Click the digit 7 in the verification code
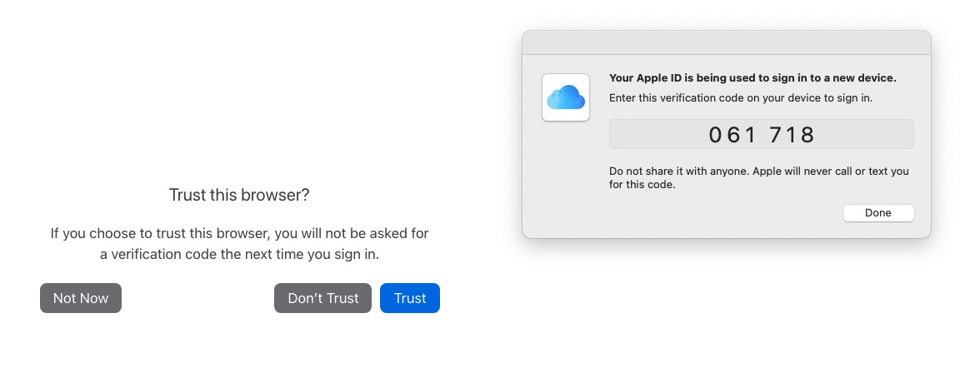Viewport: 980px width, 373px height. point(777,135)
